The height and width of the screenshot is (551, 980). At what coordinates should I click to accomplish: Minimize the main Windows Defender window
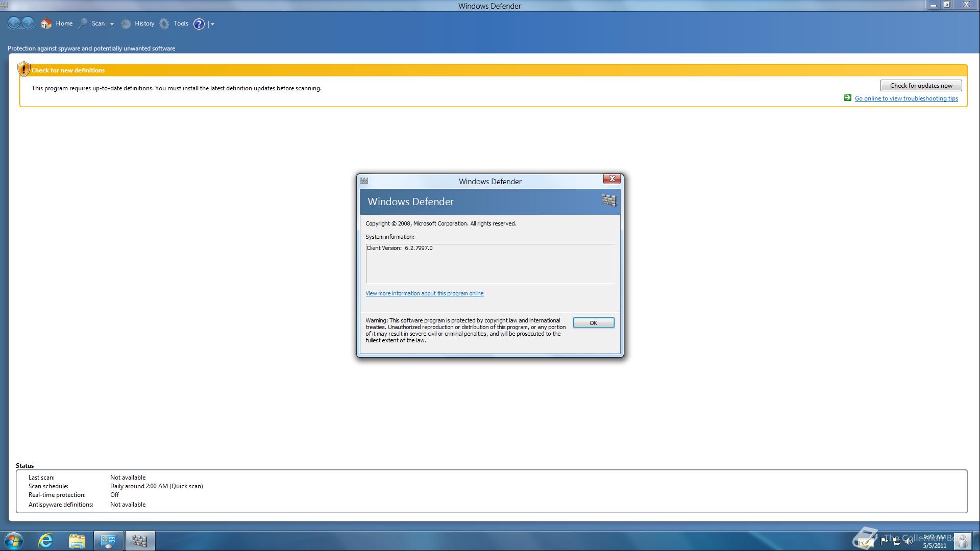[933, 5]
